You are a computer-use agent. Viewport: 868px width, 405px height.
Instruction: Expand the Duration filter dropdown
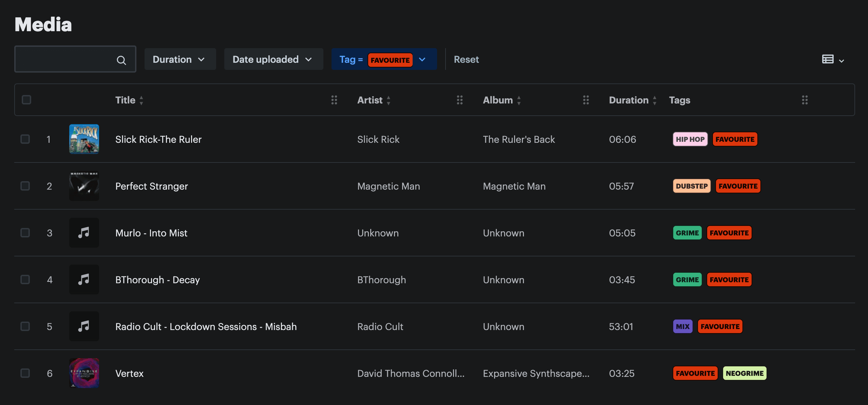click(180, 59)
